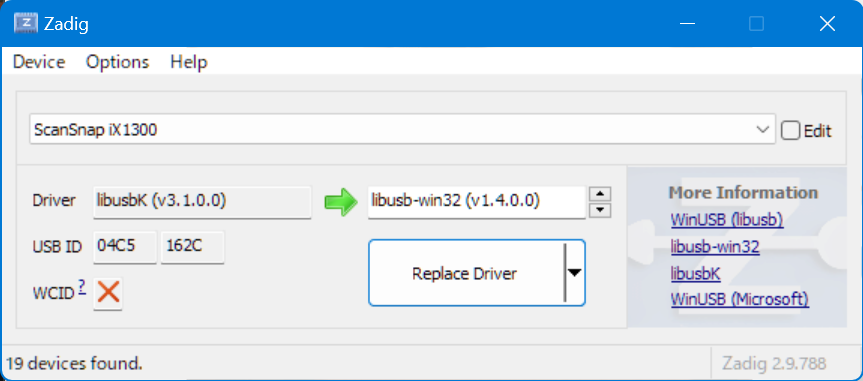The width and height of the screenshot is (863, 381).
Task: Enable the Edit checkbox
Action: pos(790,130)
